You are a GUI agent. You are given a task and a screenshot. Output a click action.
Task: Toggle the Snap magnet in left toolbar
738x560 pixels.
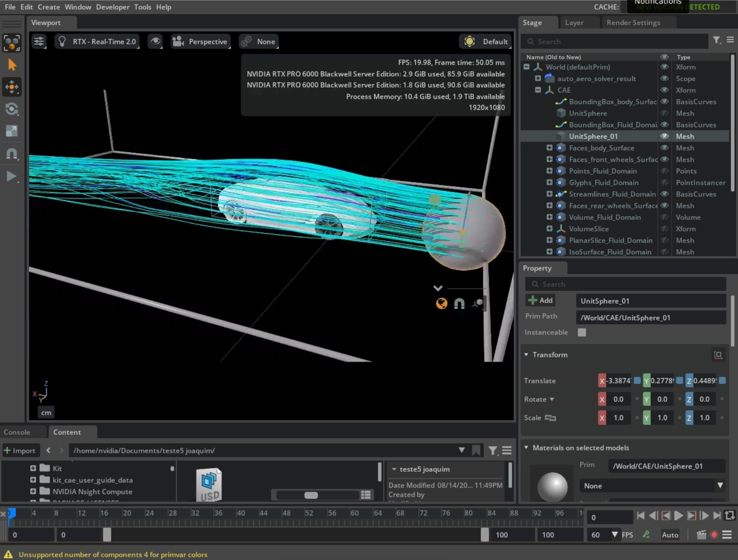point(12,154)
